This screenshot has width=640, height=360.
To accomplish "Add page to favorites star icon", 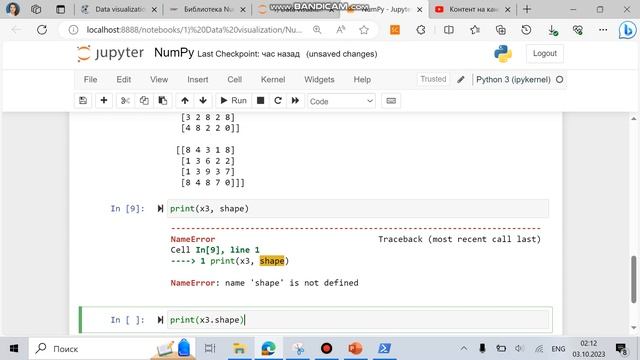I will pyautogui.click(x=364, y=30).
